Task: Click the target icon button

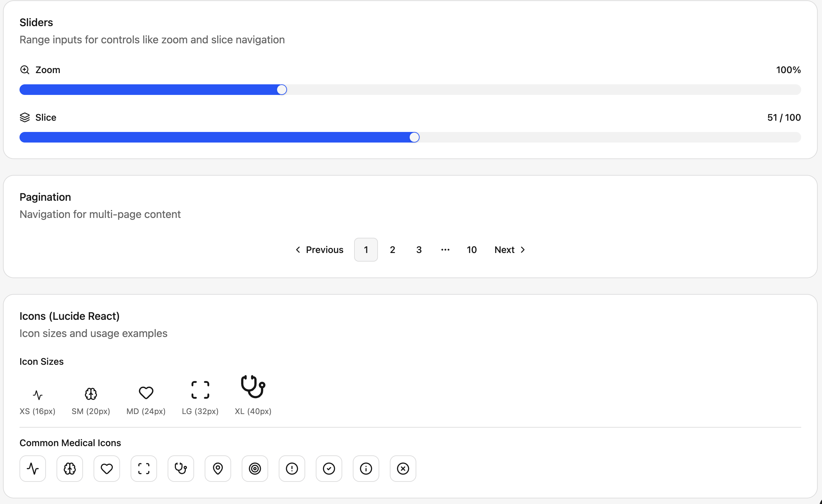Action: pos(255,468)
